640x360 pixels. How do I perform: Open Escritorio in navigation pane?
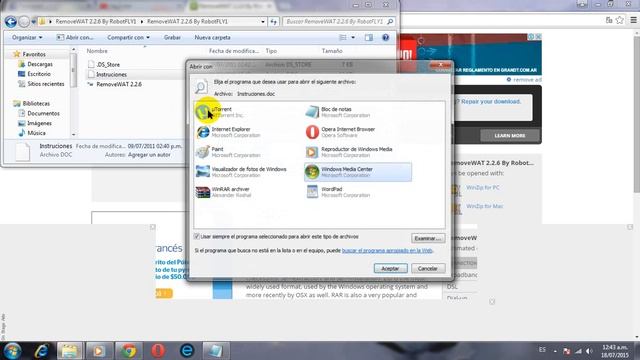click(39, 74)
